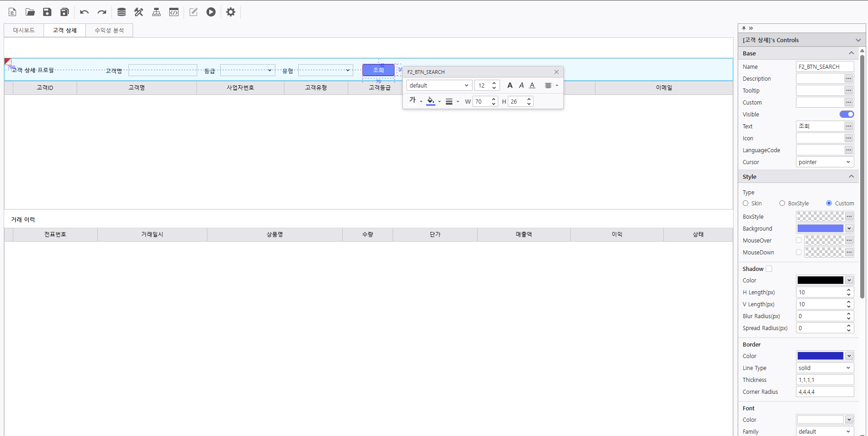868x436 pixels.
Task: Toggle the Visible switch
Action: [x=847, y=114]
